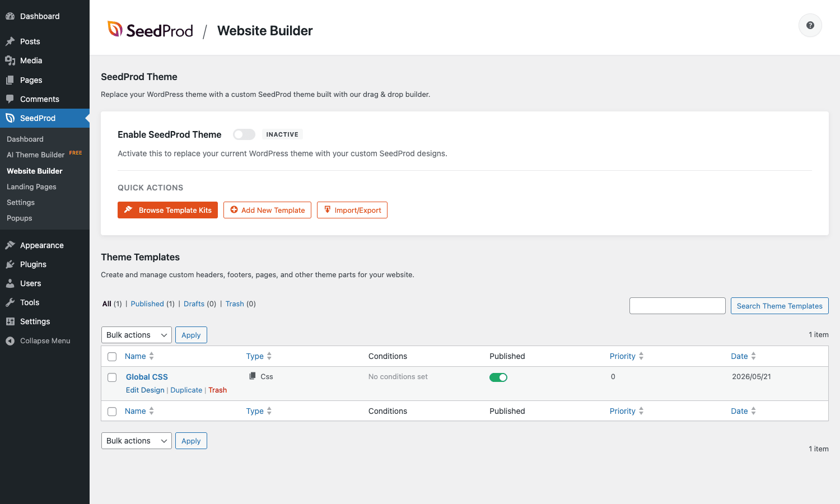Screen dimensions: 840x504
Task: Click the Css type icon in Global CSS row
Action: coord(253,376)
